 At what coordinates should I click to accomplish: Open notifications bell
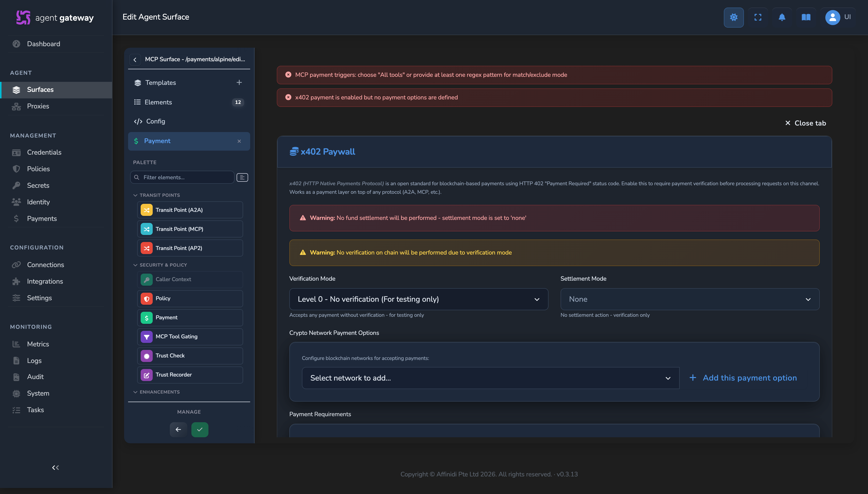click(782, 17)
